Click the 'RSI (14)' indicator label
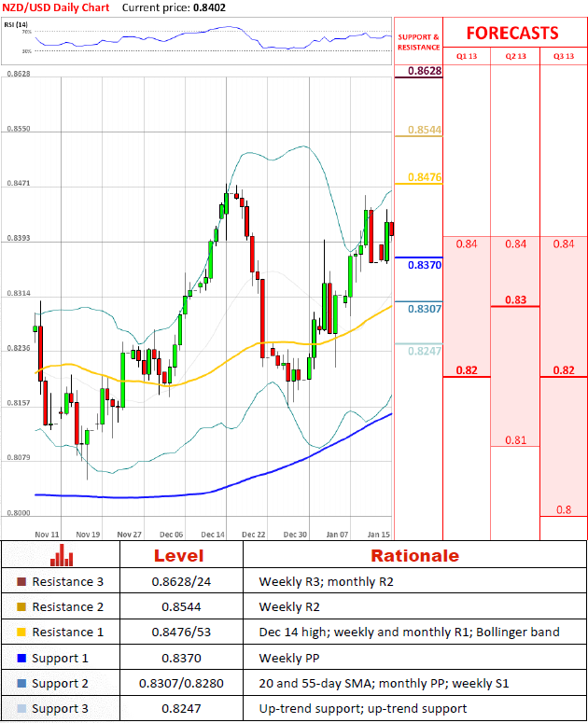 tap(16, 24)
